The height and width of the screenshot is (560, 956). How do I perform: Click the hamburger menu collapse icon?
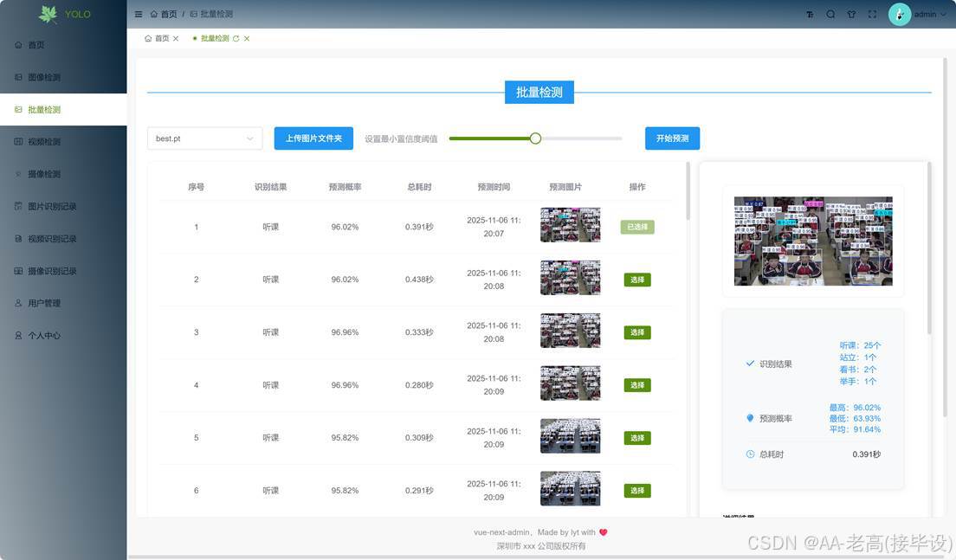pos(139,14)
